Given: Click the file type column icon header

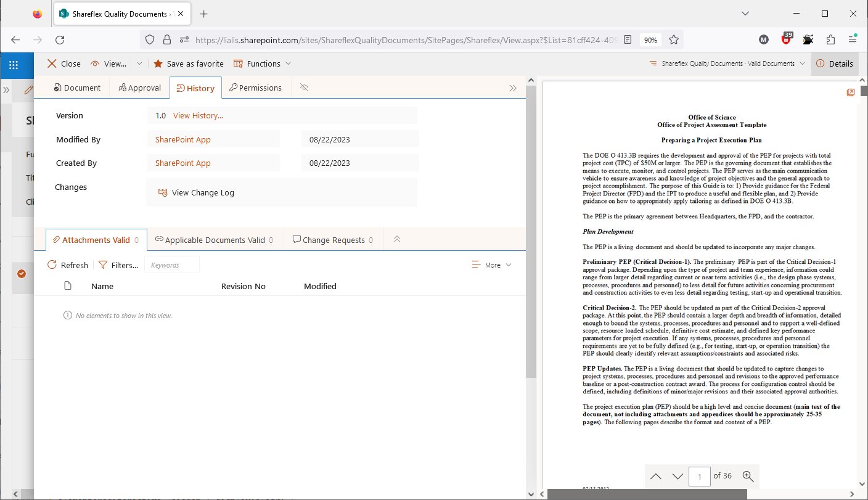Looking at the screenshot, I should point(68,286).
